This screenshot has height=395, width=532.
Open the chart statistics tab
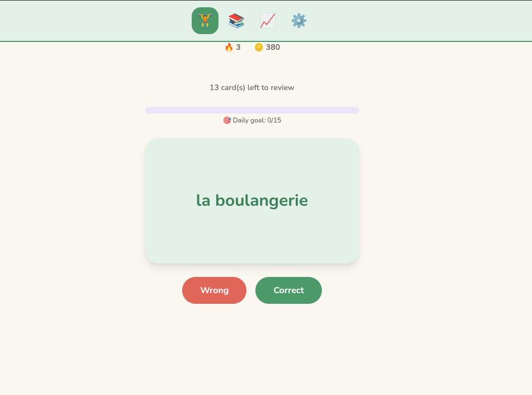[268, 21]
